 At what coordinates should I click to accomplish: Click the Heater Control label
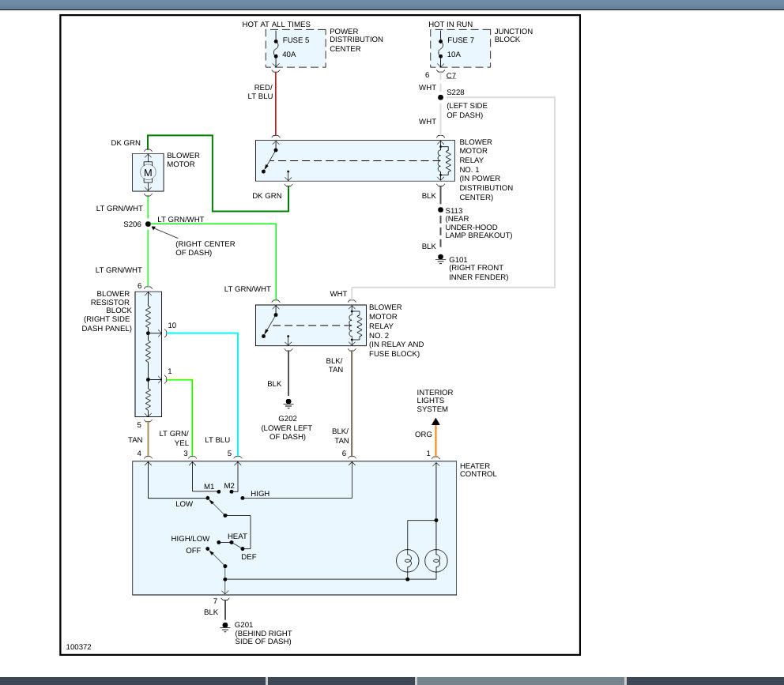click(478, 470)
